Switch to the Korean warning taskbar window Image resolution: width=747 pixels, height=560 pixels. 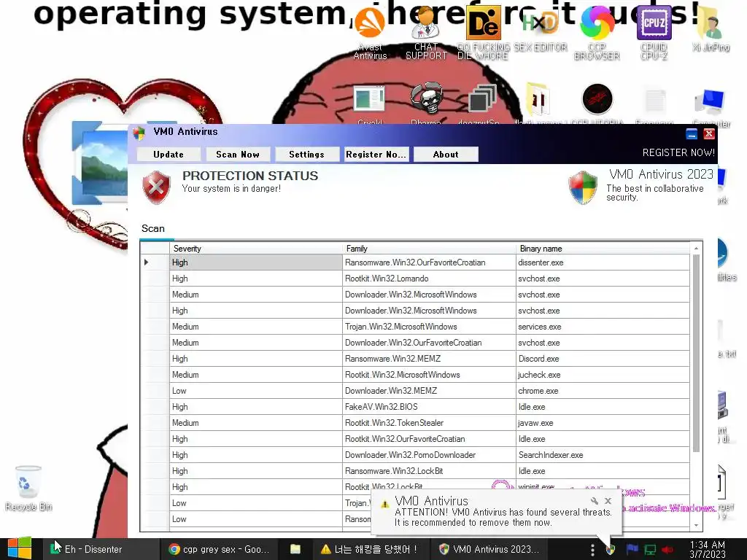370,549
